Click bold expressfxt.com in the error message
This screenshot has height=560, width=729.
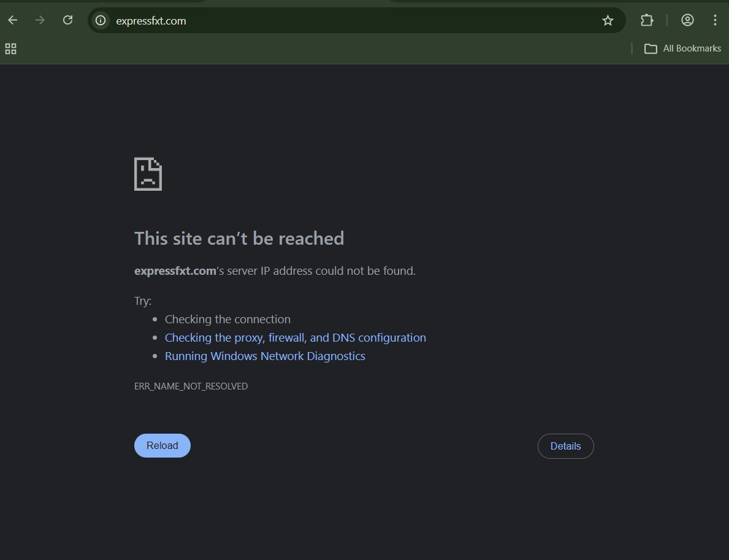click(x=175, y=270)
